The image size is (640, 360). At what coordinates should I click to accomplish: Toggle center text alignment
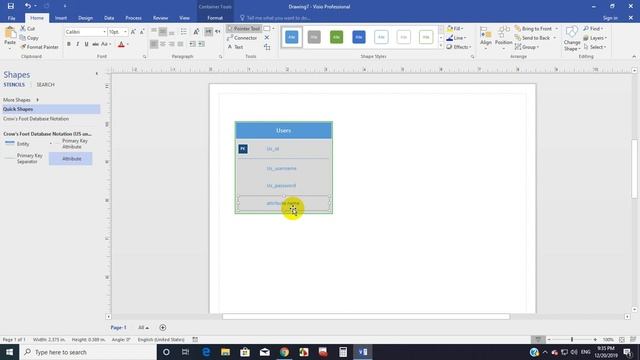point(163,44)
